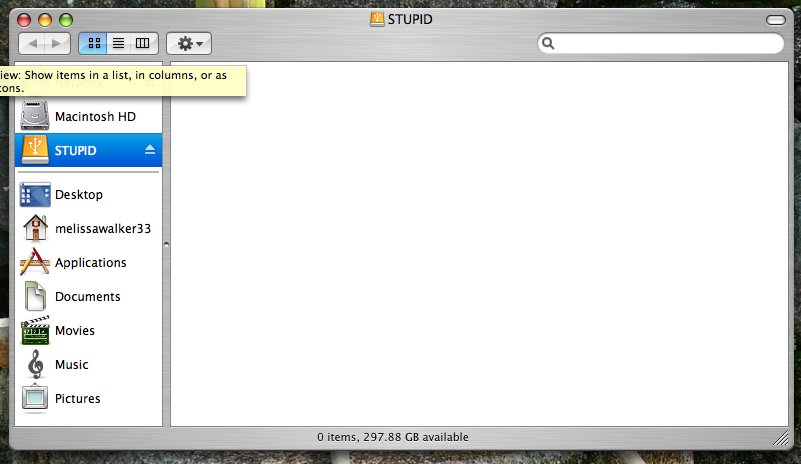The height and width of the screenshot is (464, 801).
Task: Select the orange STUPID USB drive icon
Action: [x=35, y=150]
